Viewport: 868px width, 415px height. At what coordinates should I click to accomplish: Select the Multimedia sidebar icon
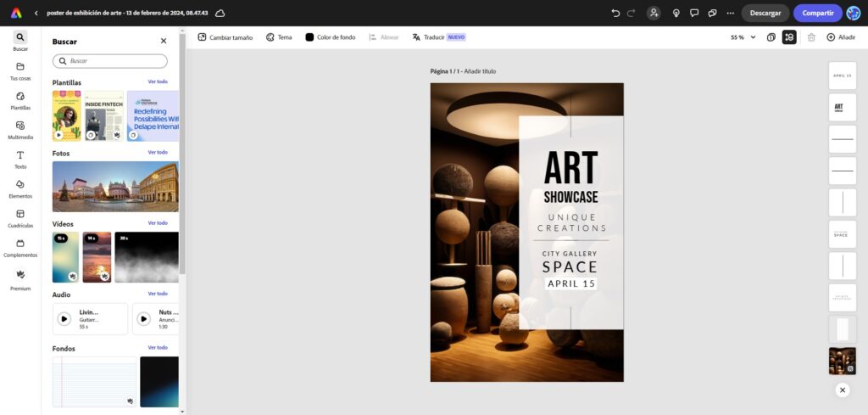click(x=20, y=126)
